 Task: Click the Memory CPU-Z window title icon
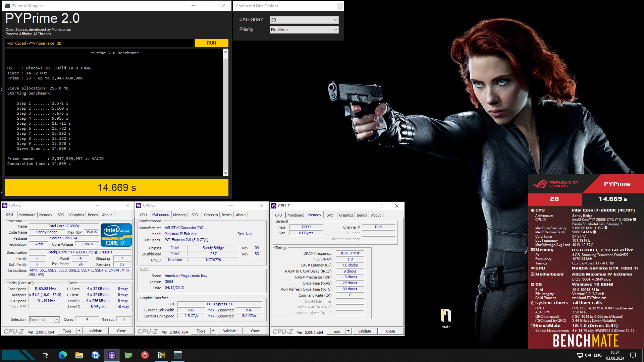274,206
